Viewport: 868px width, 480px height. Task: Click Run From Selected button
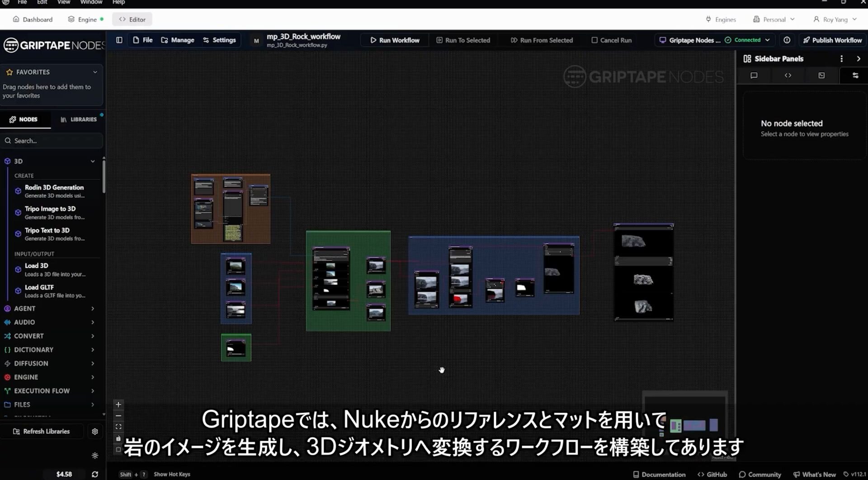542,40
